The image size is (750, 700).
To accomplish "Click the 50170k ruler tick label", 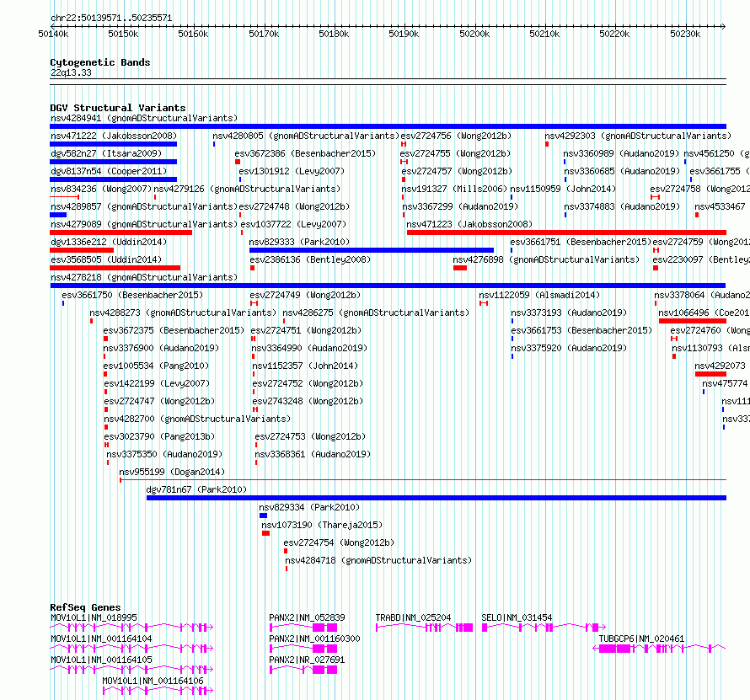I will tap(264, 34).
